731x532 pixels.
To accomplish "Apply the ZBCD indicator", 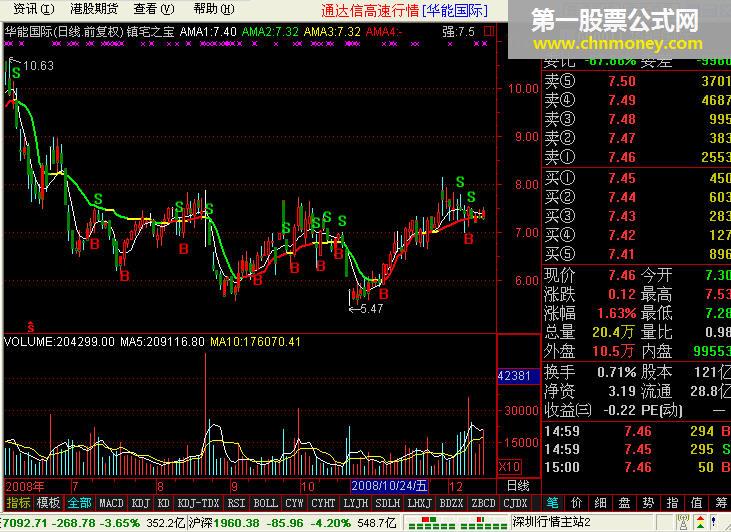I will 483,503.
